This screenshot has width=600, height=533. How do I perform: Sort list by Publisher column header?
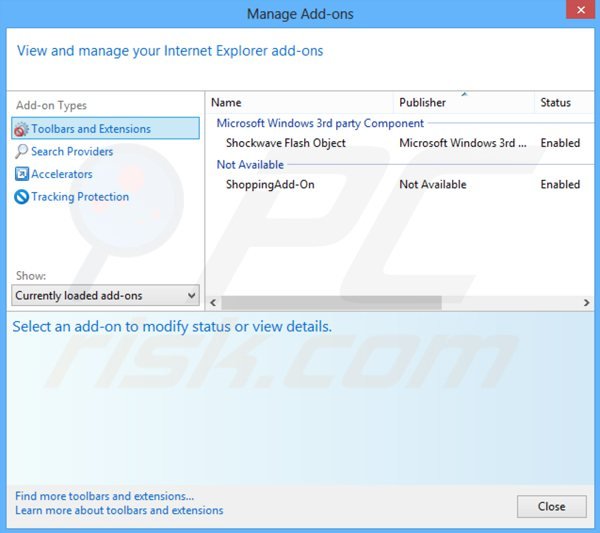pos(463,103)
